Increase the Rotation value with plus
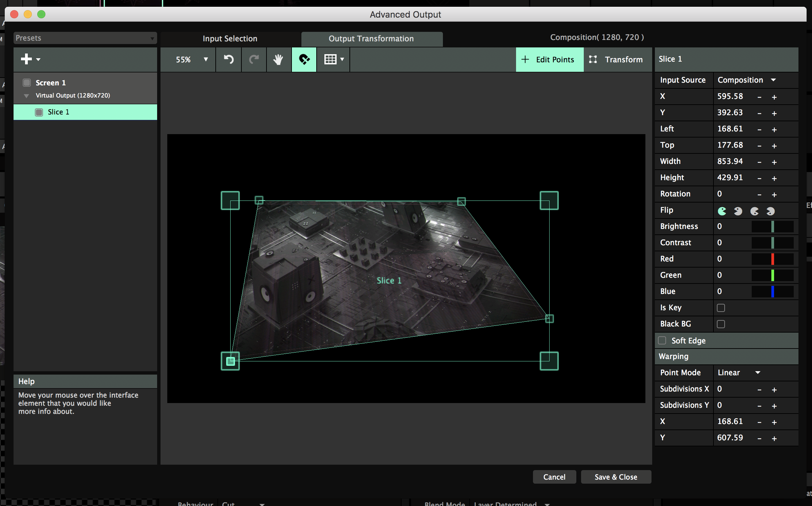The width and height of the screenshot is (812, 506). coord(774,194)
